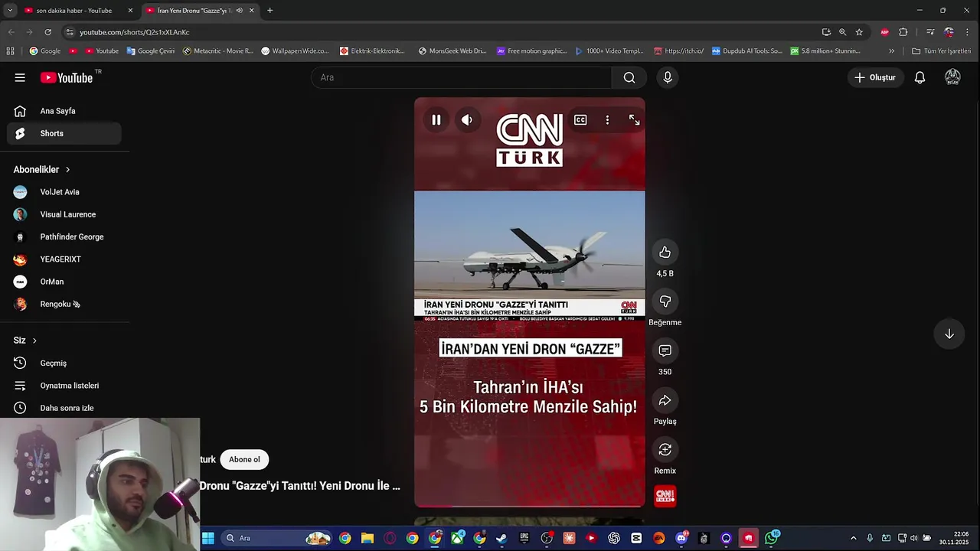Screen dimensions: 980x551
Task: Pause the Shorts video
Action: pyautogui.click(x=436, y=120)
